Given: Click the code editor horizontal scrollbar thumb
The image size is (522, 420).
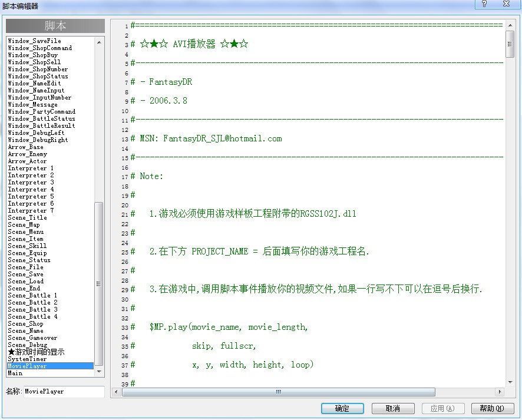Looking at the screenshot, I should (279, 392).
